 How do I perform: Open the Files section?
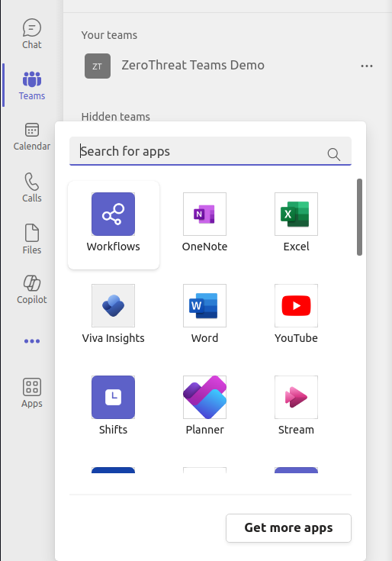pyautogui.click(x=32, y=240)
